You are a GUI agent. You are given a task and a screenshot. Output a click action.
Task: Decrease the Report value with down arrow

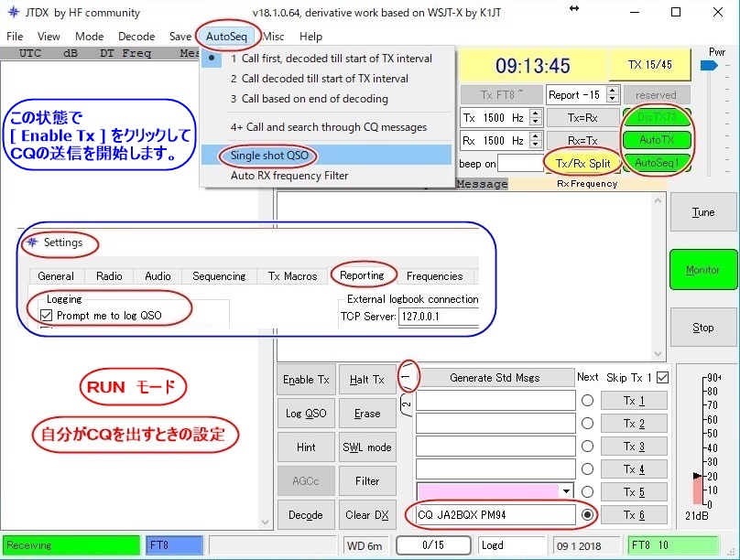tap(612, 99)
